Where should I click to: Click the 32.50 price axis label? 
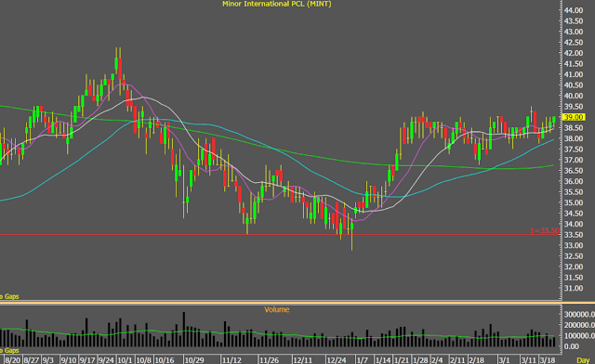click(x=574, y=256)
